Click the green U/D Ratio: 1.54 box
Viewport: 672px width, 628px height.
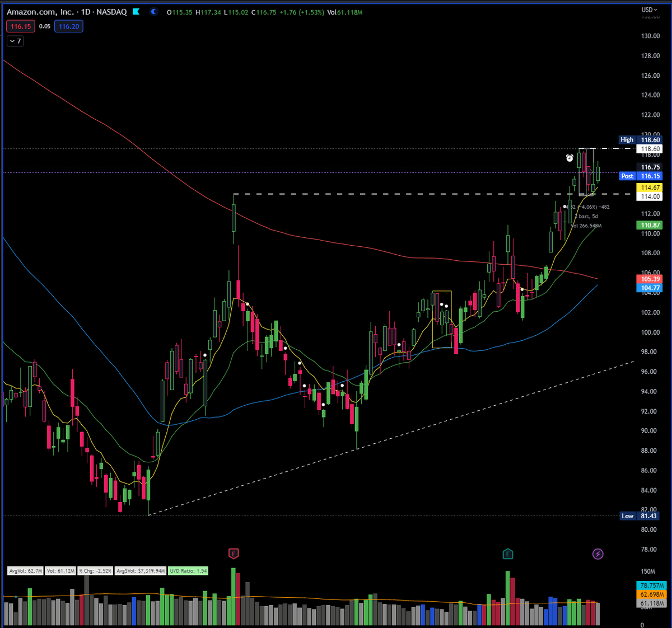coord(188,571)
